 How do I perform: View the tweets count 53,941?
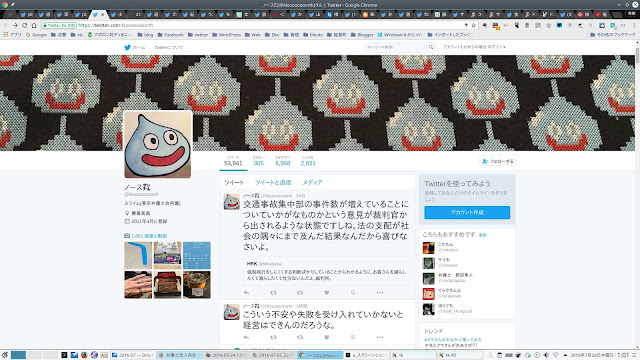(x=233, y=161)
